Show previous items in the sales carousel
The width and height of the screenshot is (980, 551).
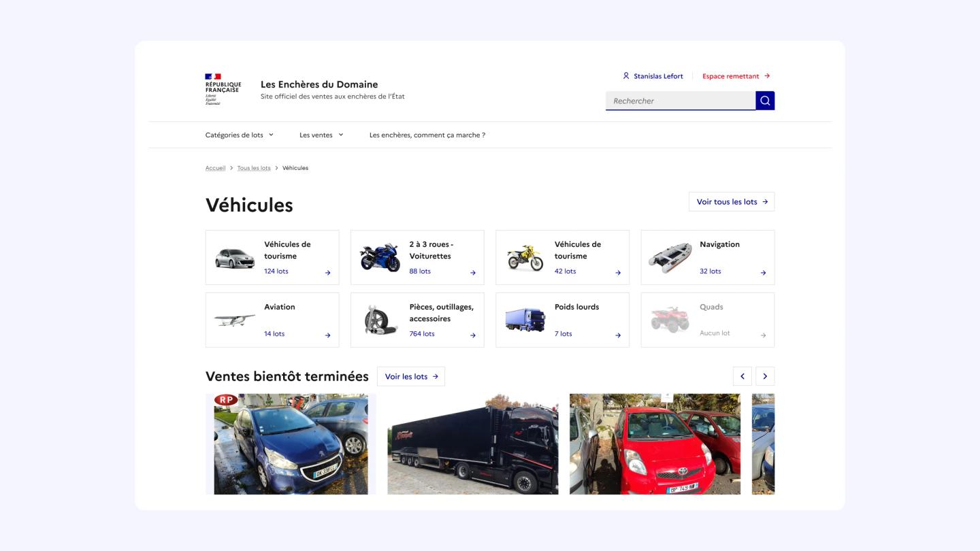tap(742, 376)
